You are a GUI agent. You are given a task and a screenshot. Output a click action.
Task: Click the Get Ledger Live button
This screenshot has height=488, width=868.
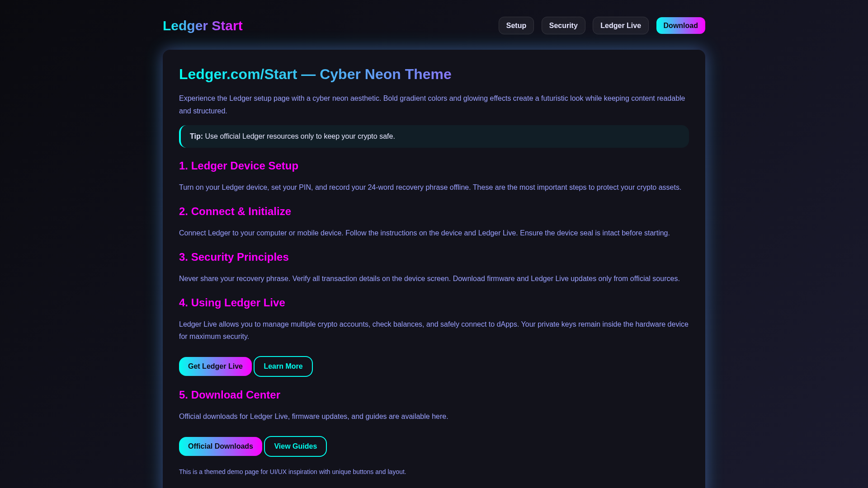coord(215,366)
